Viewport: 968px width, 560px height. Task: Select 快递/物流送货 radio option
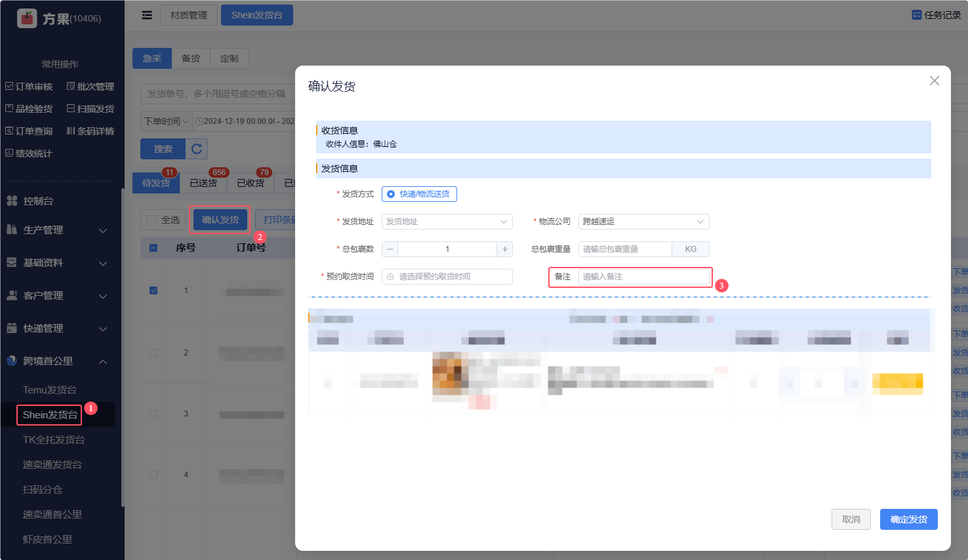[x=392, y=194]
